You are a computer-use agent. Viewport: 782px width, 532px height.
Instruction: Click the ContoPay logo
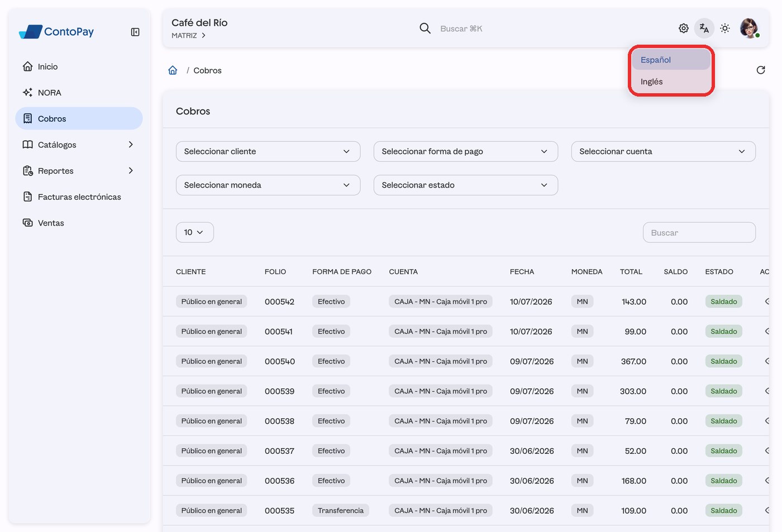[x=56, y=32]
